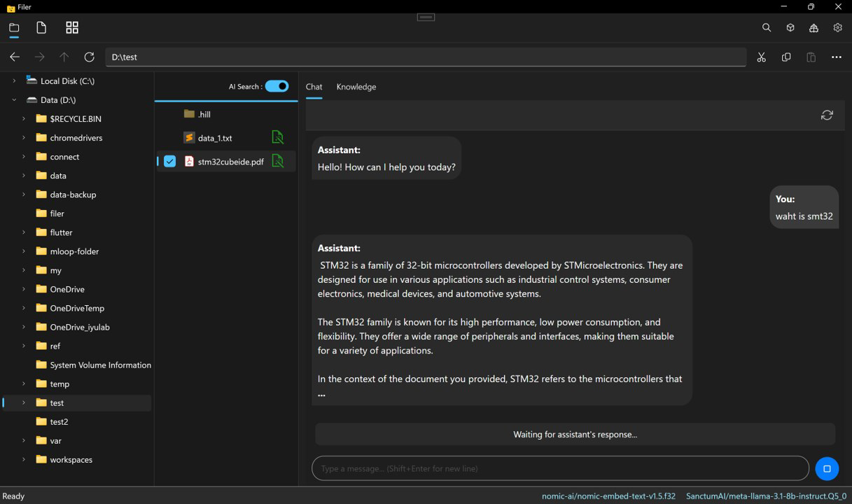The image size is (852, 504).
Task: Toggle the AI Search switch off
Action: click(277, 85)
